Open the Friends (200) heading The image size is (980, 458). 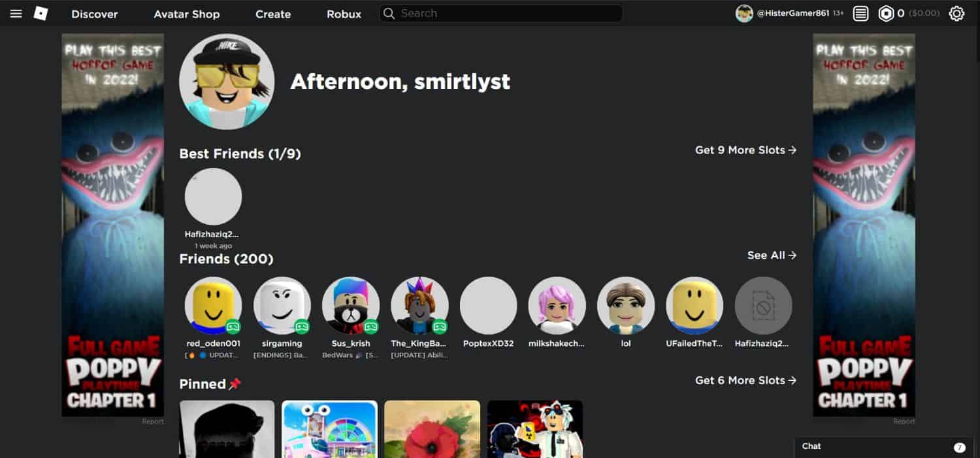pyautogui.click(x=226, y=259)
